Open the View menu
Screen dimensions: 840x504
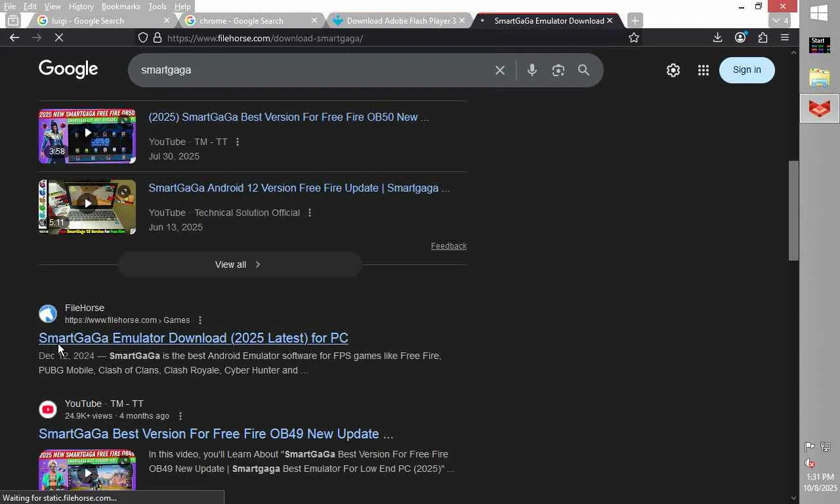pyautogui.click(x=52, y=7)
